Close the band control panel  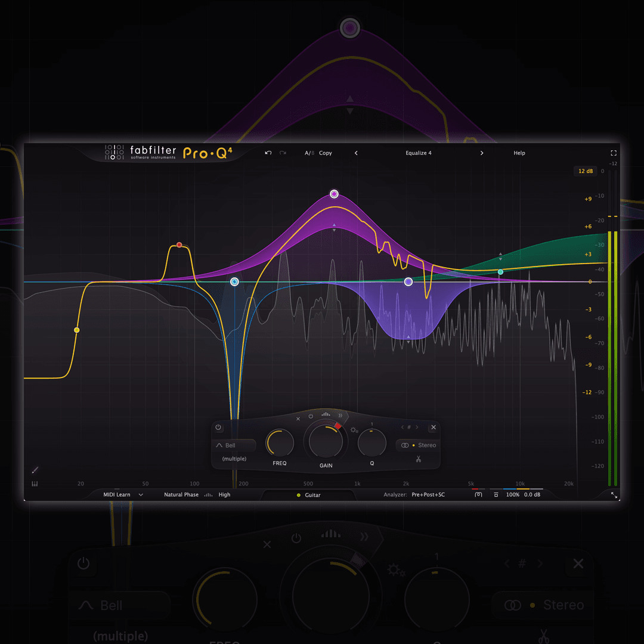pos(434,427)
